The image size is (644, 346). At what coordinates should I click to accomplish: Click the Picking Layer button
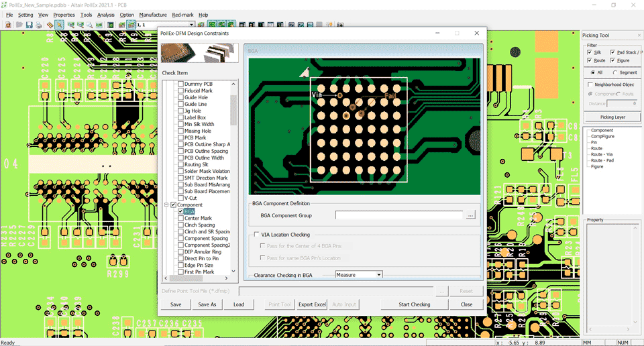pyautogui.click(x=612, y=117)
